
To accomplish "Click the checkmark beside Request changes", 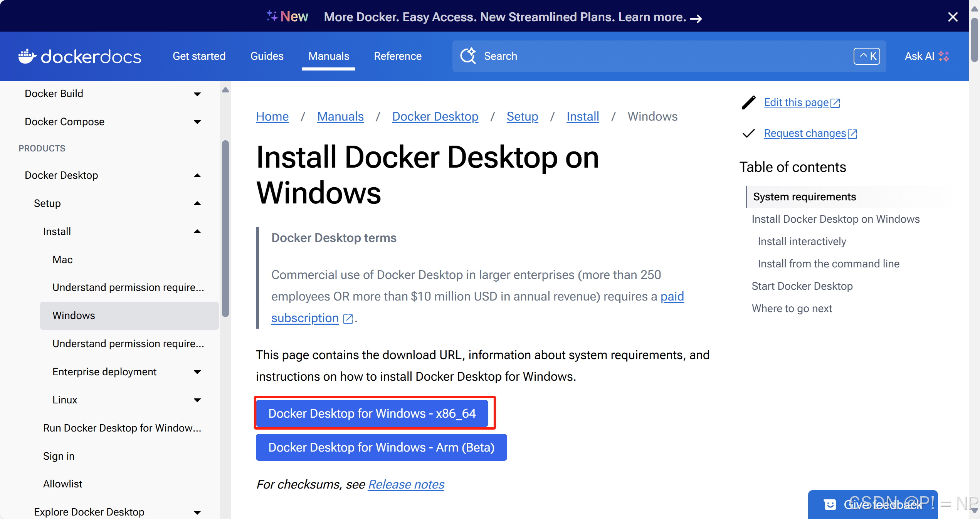I will 748,133.
